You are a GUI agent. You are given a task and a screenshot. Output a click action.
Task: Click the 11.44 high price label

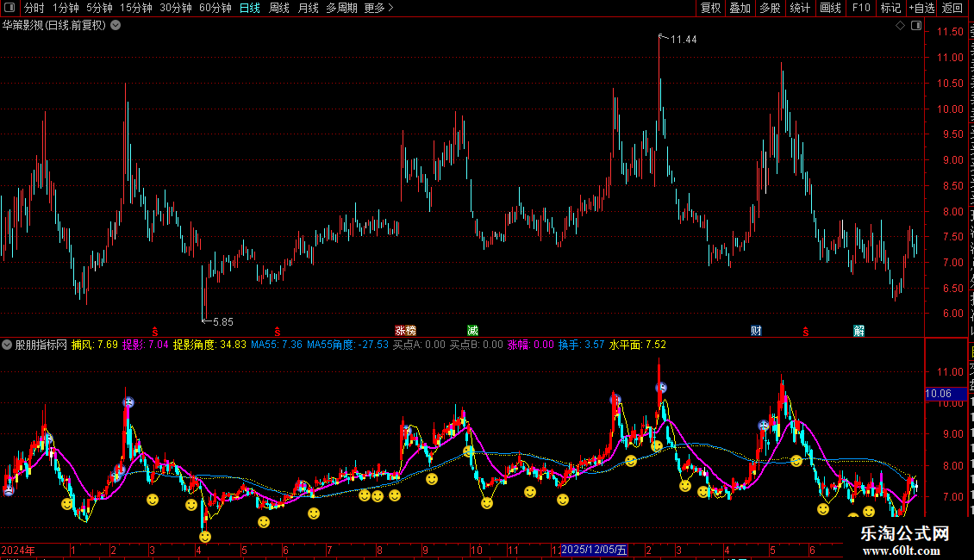pyautogui.click(x=684, y=40)
